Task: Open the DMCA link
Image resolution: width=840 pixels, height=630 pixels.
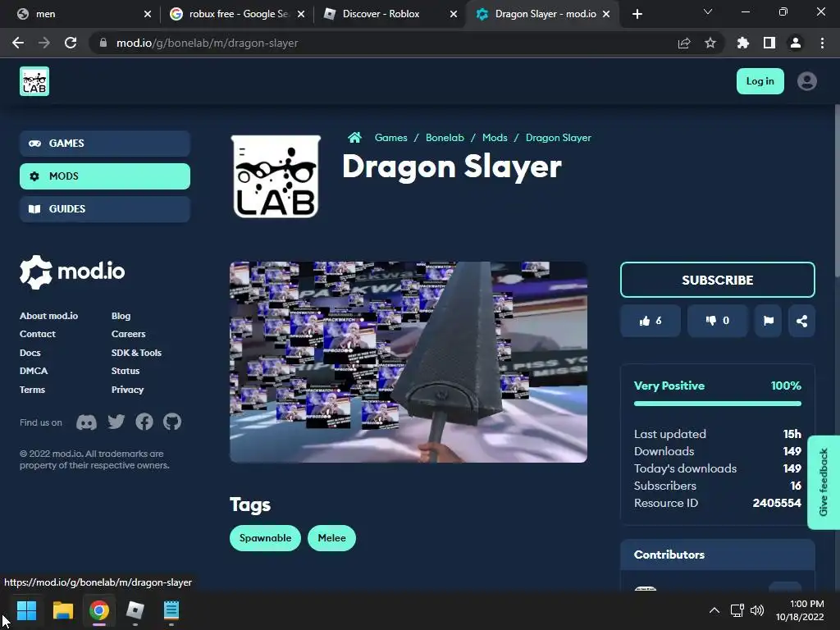Action: pos(34,371)
